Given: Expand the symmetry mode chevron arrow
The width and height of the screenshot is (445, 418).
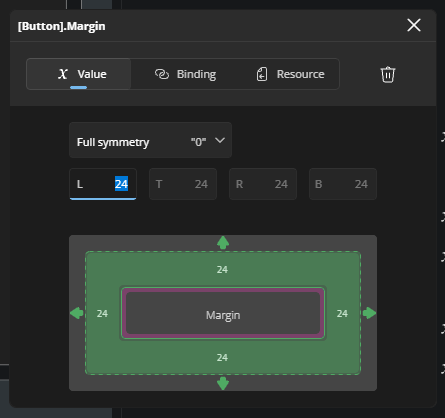Looking at the screenshot, I should 220,140.
